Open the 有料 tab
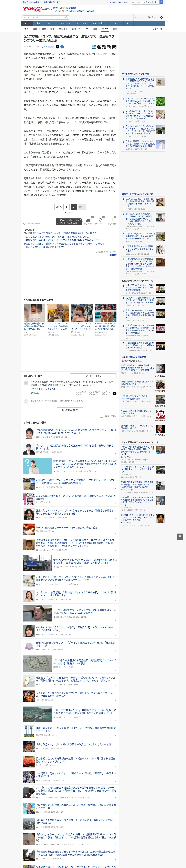 point(129,24)
